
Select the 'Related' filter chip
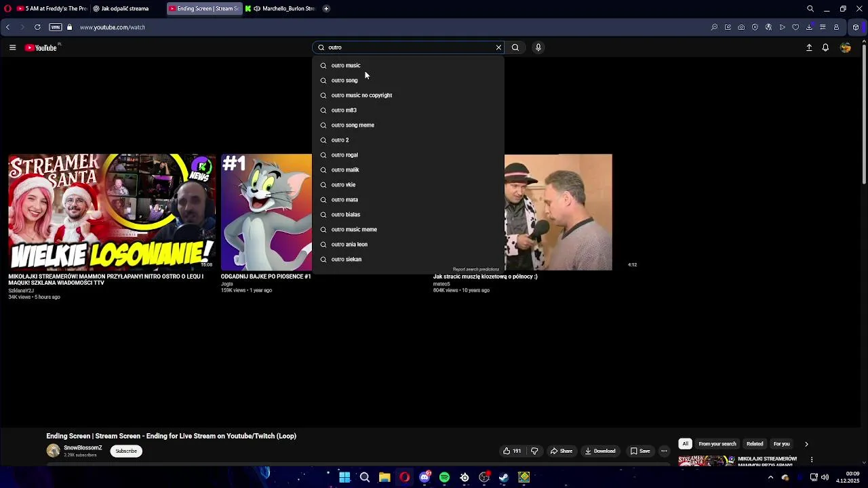tap(755, 444)
